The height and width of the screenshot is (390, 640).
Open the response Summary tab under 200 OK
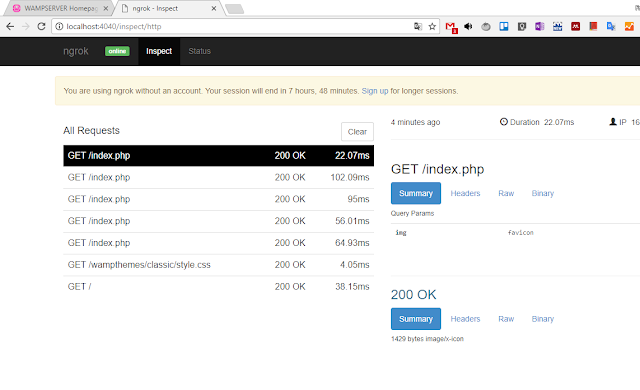click(x=416, y=319)
